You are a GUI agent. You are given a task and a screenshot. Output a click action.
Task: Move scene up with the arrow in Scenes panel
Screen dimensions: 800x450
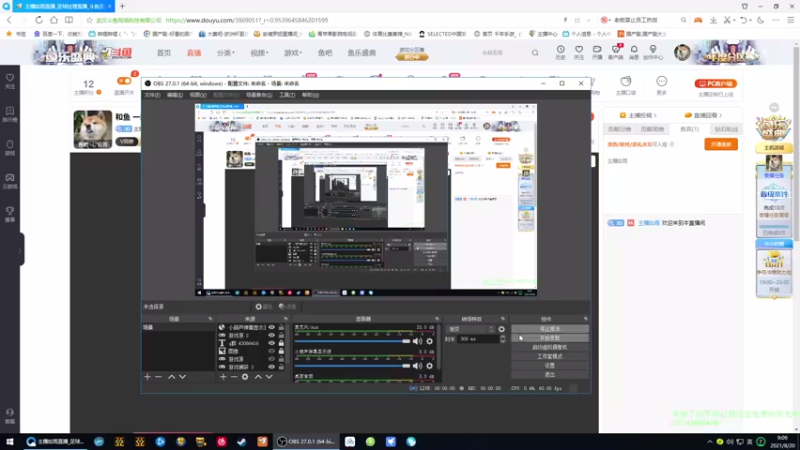[x=171, y=377]
